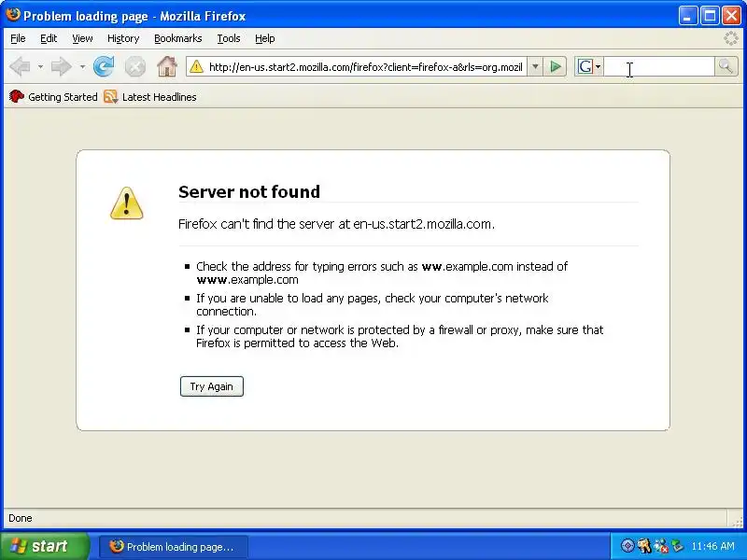Open the Google search engine selector
This screenshot has height=560, width=747.
tap(589, 66)
